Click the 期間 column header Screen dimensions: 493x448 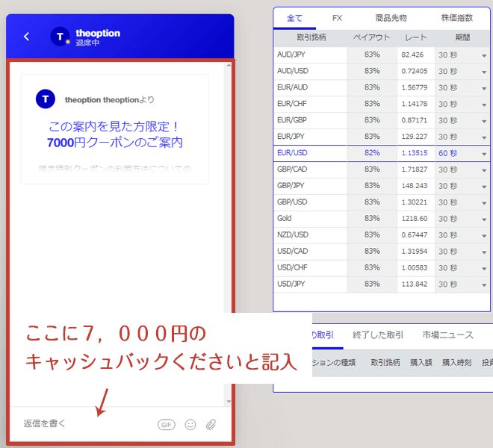coord(462,38)
